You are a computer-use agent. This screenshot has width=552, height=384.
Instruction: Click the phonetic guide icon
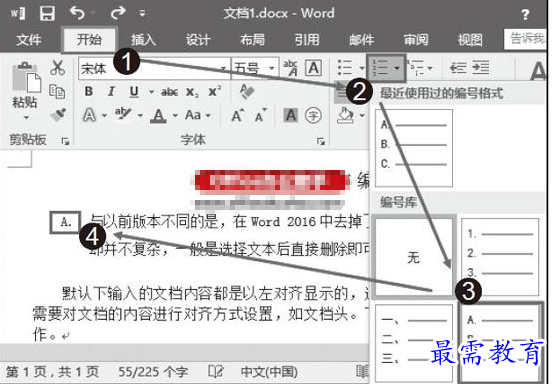[x=290, y=68]
